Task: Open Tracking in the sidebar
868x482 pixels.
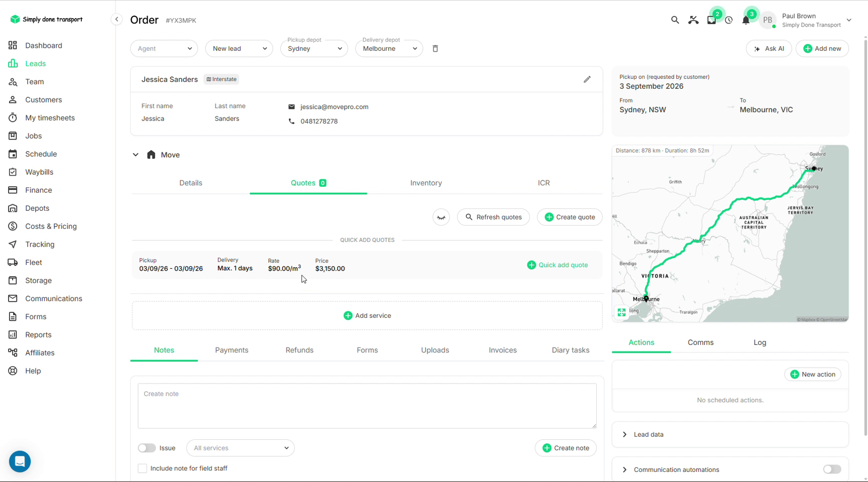Action: click(x=40, y=245)
